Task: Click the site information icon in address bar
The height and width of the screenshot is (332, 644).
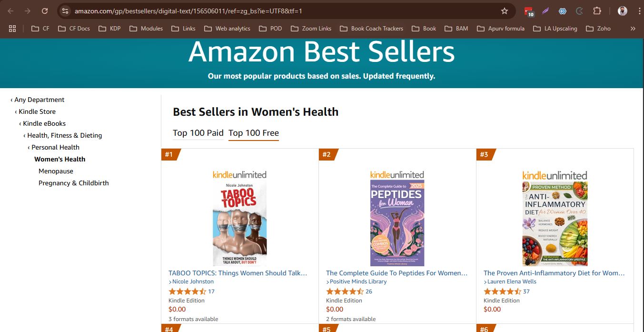Action: 65,11
